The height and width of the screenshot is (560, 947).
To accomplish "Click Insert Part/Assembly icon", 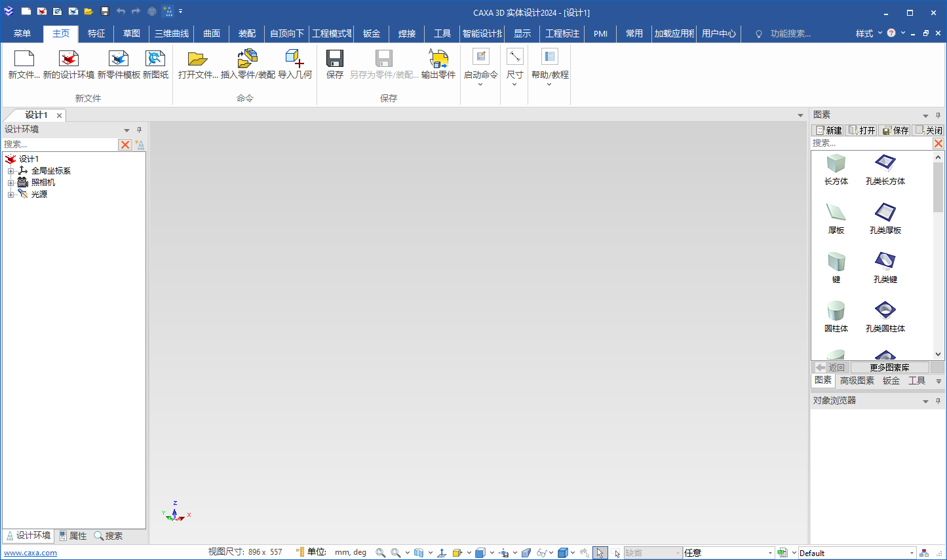I will 248,60.
